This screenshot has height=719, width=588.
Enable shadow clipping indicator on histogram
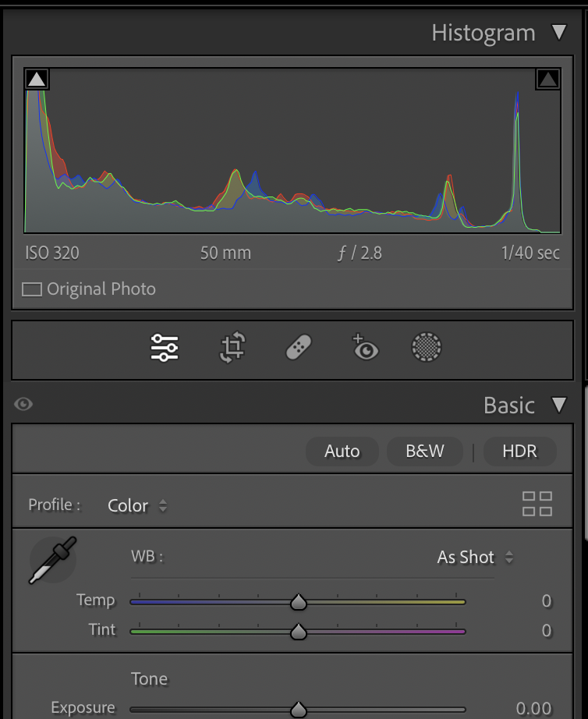35,78
